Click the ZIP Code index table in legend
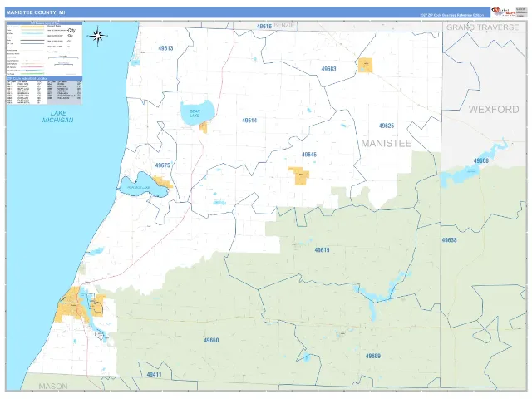This screenshot has height=399, width=532. point(44,91)
